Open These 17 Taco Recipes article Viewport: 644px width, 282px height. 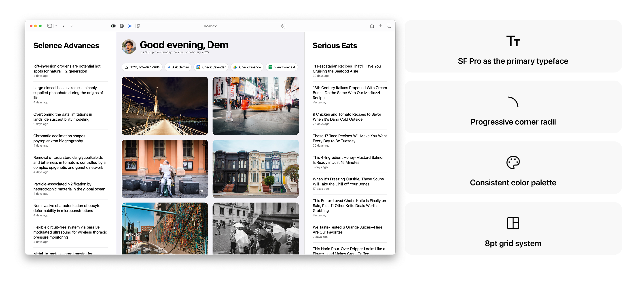tap(350, 140)
